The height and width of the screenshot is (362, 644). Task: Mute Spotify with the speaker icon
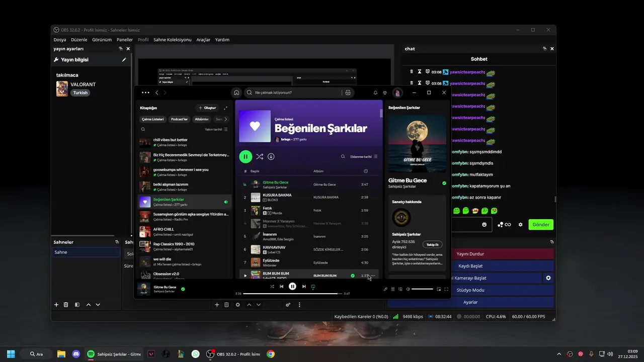point(408,289)
